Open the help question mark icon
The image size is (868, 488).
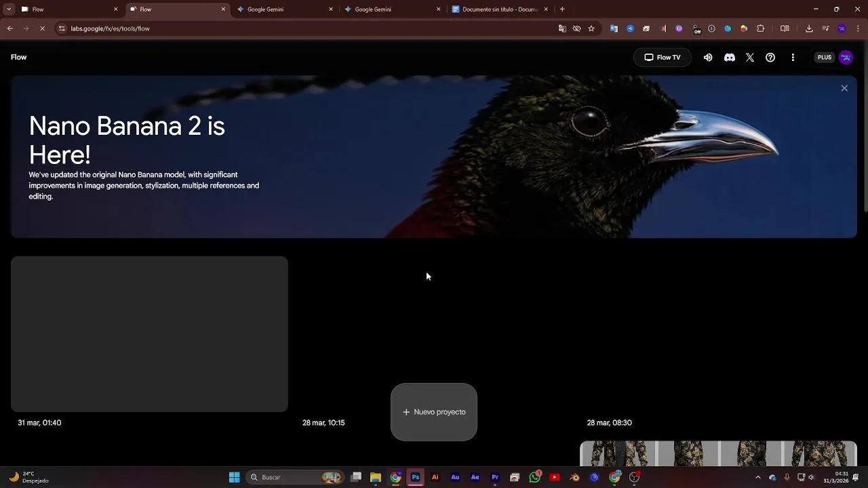pyautogui.click(x=770, y=58)
